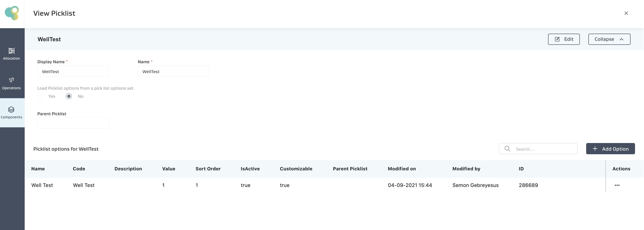
Task: Open the Allocation sidebar section
Action: pyautogui.click(x=11, y=54)
